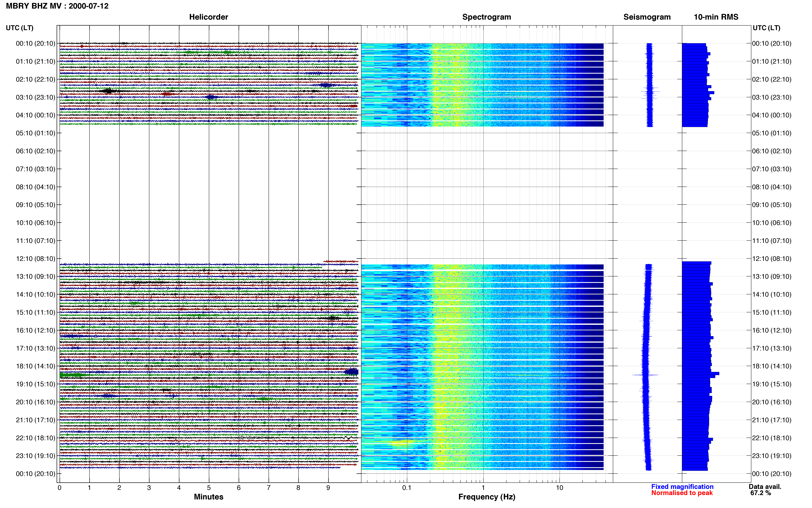The image size is (812, 508).
Task: Click the minute '5' tick label
Action: (x=209, y=488)
